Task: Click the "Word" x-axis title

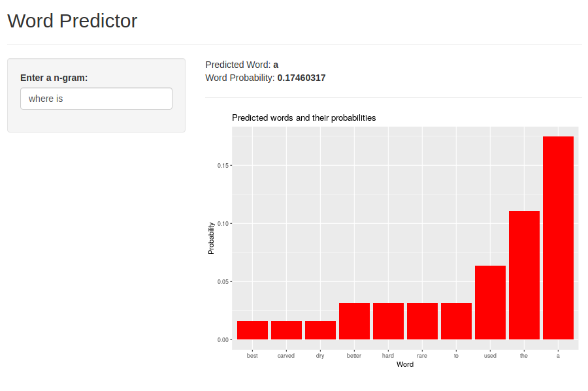Action: coord(405,364)
